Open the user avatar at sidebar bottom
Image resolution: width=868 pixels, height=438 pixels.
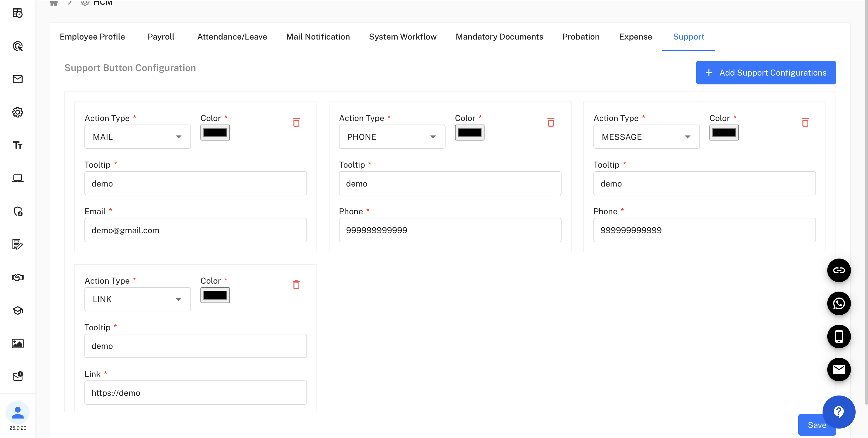click(17, 412)
